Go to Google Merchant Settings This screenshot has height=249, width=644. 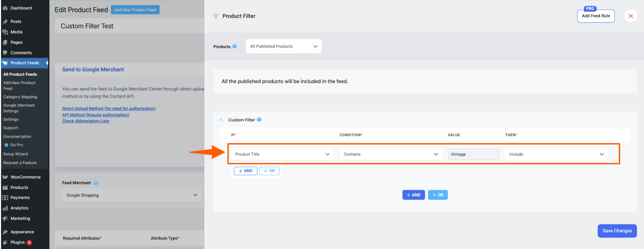tap(19, 108)
